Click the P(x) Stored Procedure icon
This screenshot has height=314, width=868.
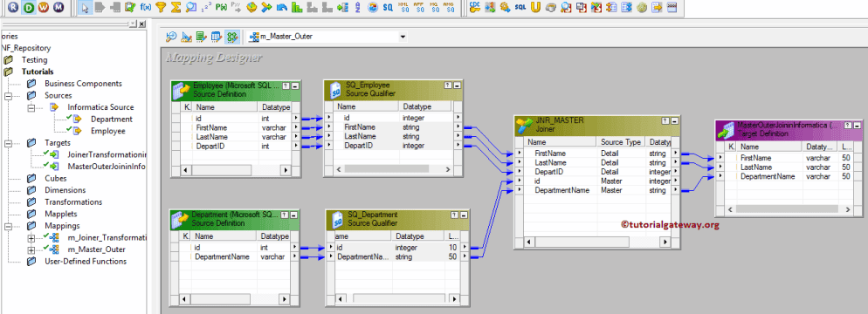222,7
